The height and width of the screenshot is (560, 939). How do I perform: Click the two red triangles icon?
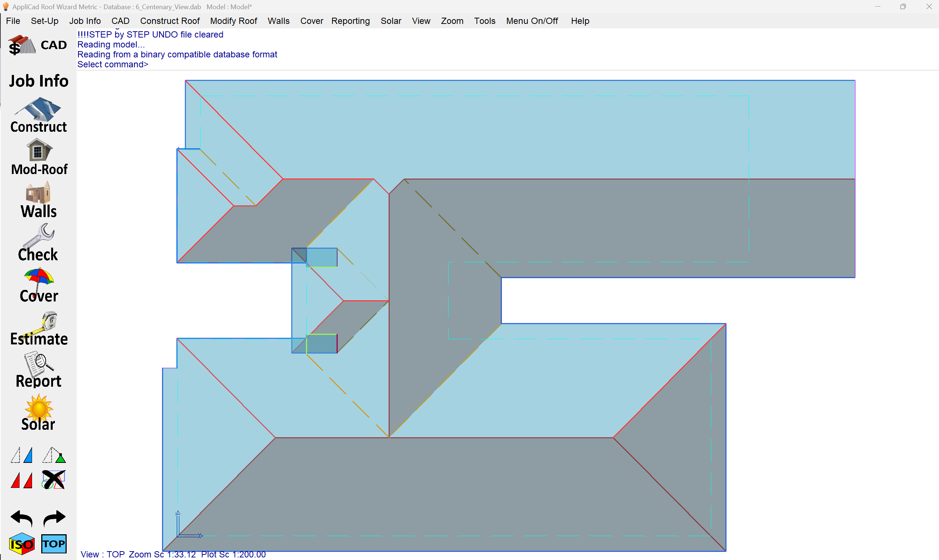click(x=21, y=481)
